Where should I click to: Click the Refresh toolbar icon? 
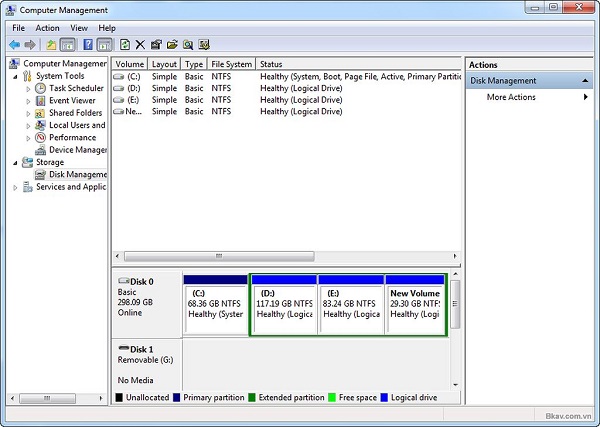(x=125, y=45)
